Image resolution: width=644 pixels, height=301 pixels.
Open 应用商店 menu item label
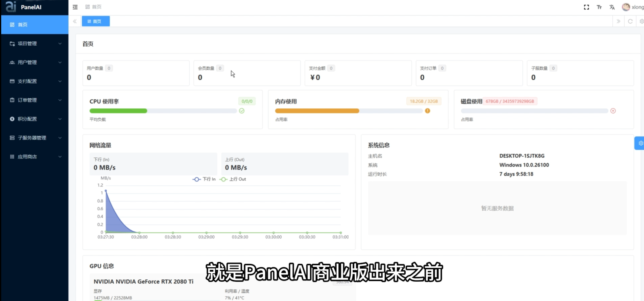point(27,157)
